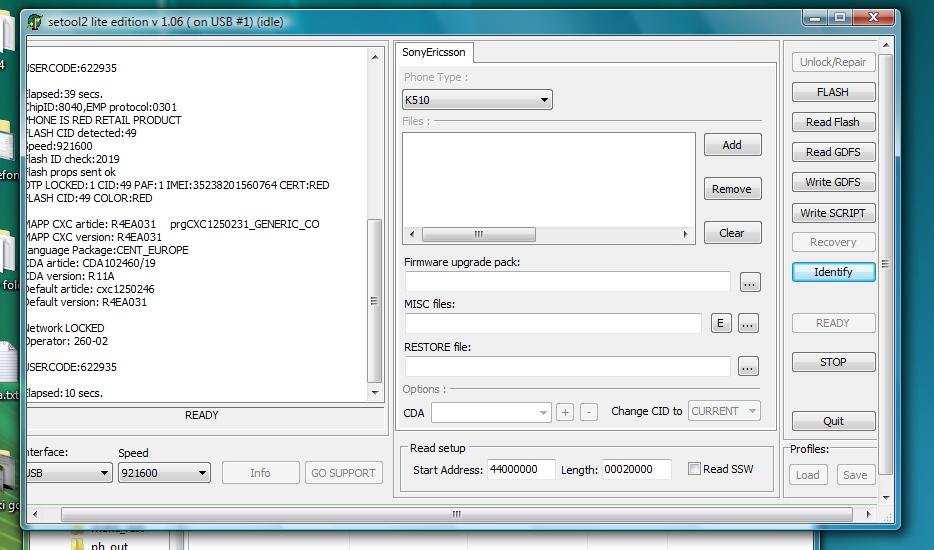Open the Interface dropdown showing USB
934x550 pixels.
tap(69, 473)
